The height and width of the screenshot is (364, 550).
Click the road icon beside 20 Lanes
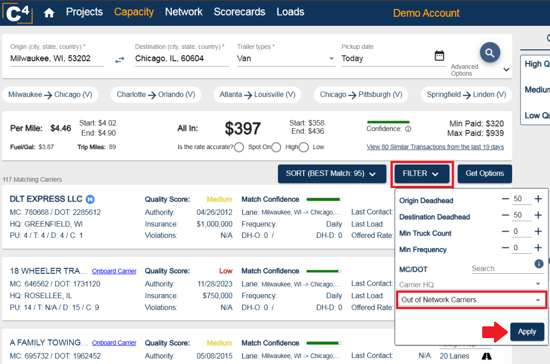coord(487,356)
